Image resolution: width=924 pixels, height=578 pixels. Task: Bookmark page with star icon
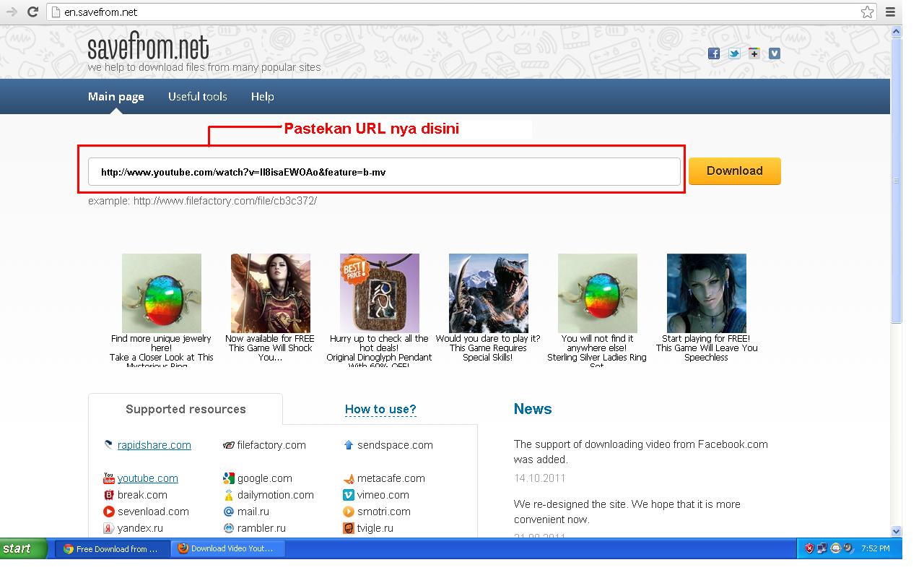tap(867, 12)
